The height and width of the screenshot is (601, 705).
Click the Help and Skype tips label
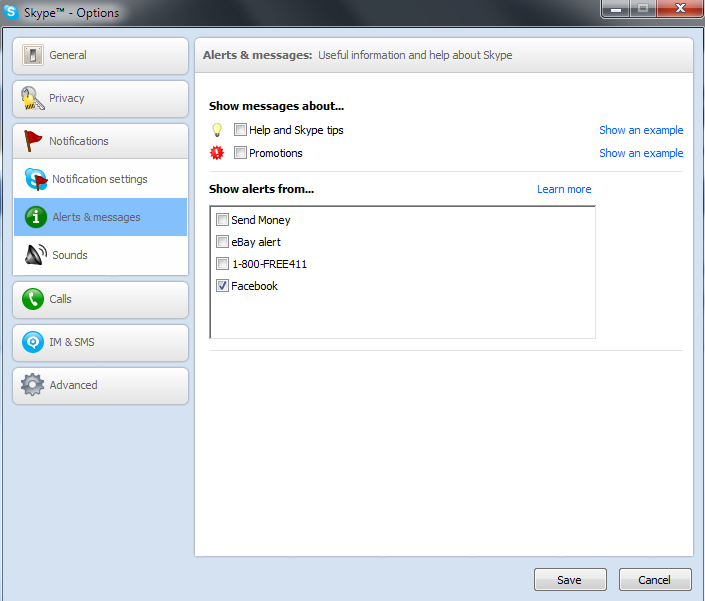point(296,130)
